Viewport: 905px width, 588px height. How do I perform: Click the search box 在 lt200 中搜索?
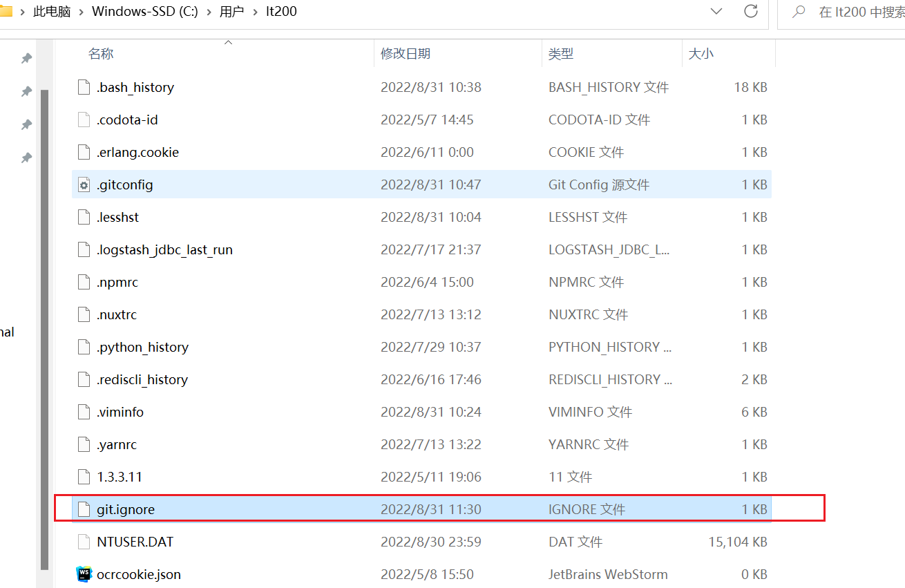click(841, 12)
